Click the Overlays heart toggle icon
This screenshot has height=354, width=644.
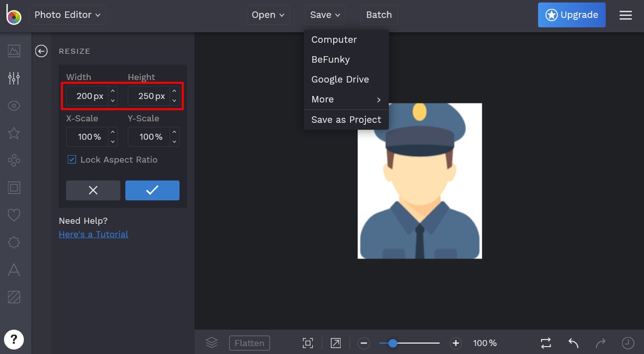(x=14, y=215)
